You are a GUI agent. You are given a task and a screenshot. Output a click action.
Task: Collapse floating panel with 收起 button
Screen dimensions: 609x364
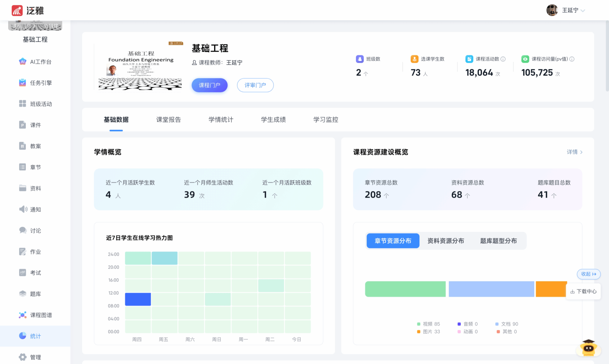coord(588,274)
